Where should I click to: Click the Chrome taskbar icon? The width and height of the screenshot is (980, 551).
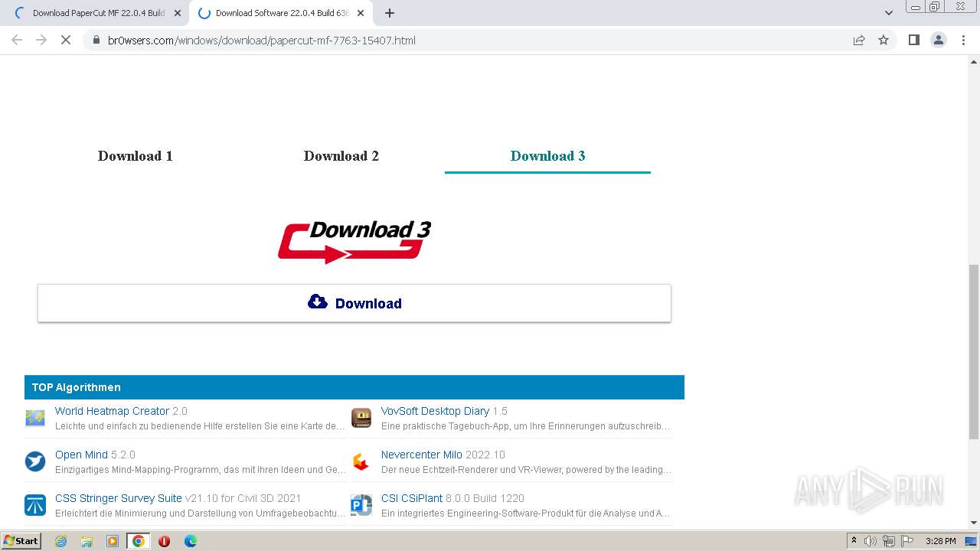pos(139,541)
